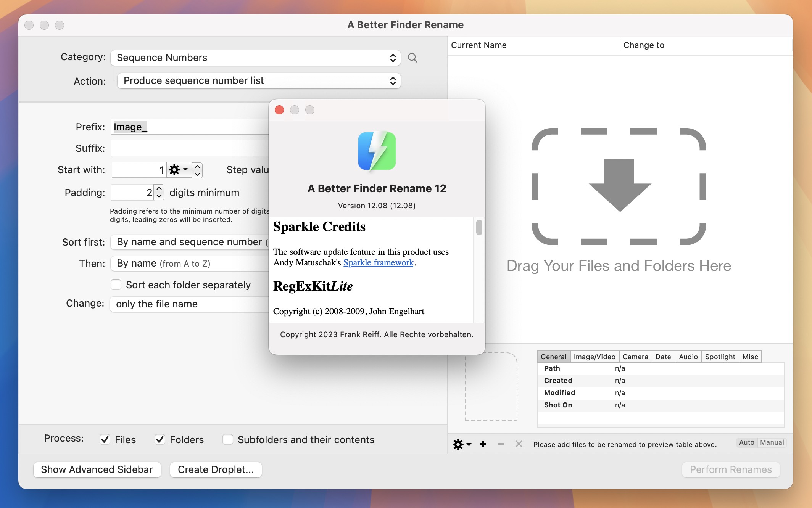This screenshot has width=812, height=508.
Task: Select the Date metadata tab
Action: 663,357
